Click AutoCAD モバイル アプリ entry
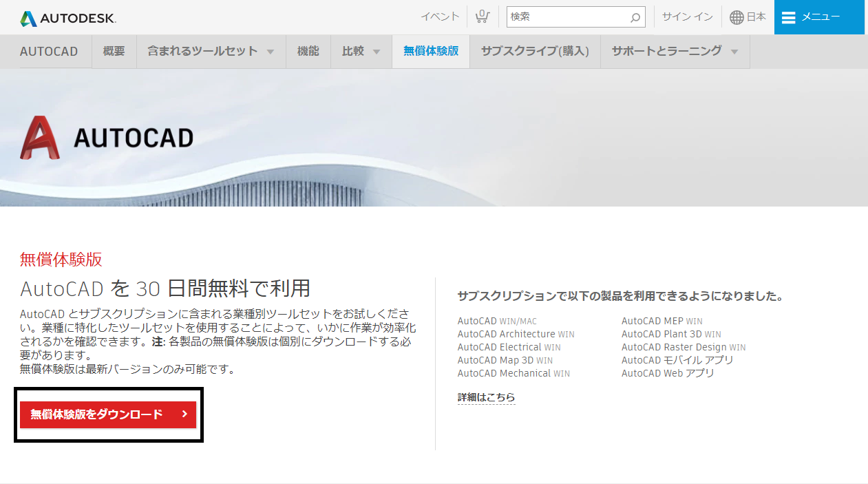 point(677,360)
